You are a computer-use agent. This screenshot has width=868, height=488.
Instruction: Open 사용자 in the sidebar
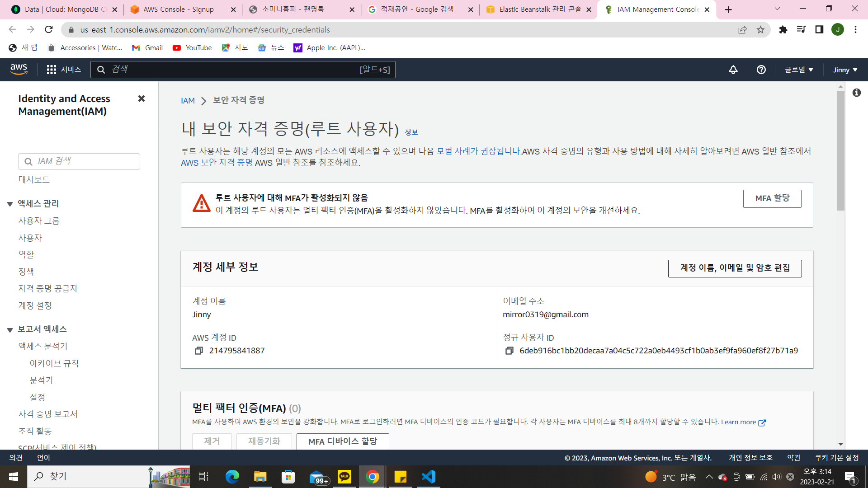[x=30, y=238]
